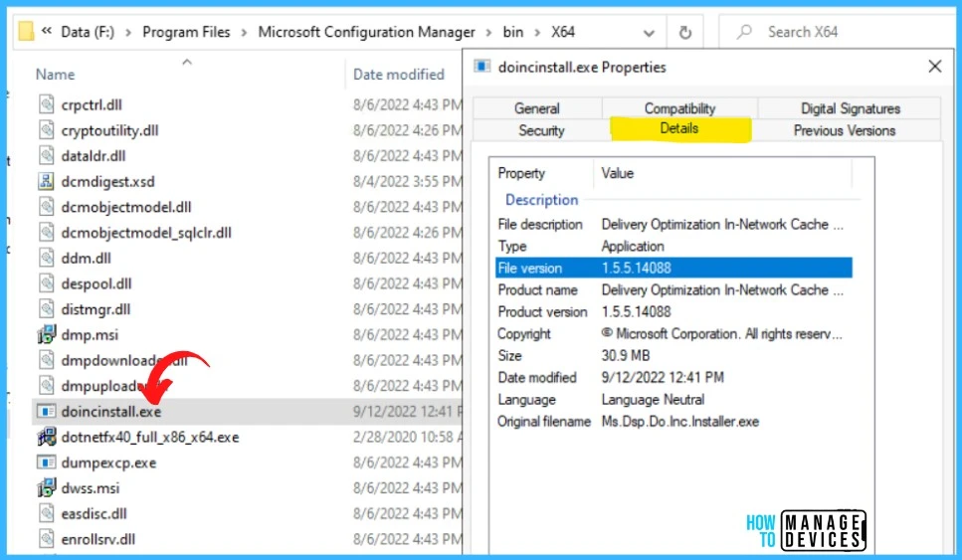This screenshot has height=560, width=962.
Task: Click the dmp.msi installer icon
Action: point(47,335)
